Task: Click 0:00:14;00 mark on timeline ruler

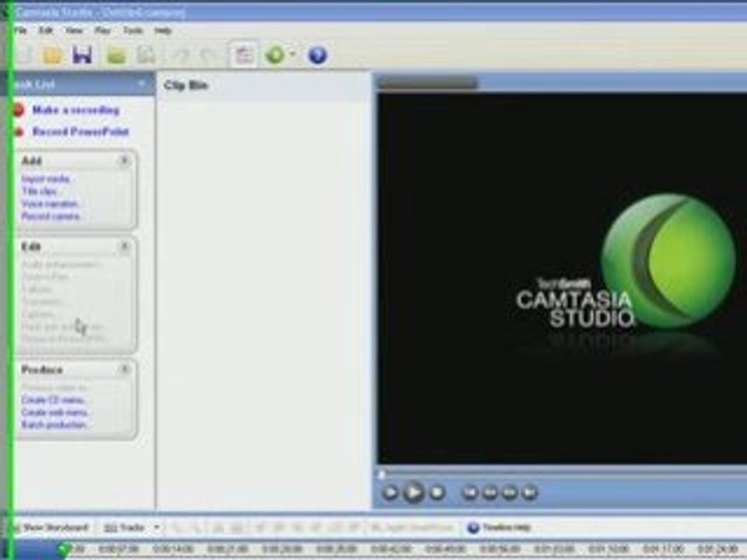Action: click(173, 550)
